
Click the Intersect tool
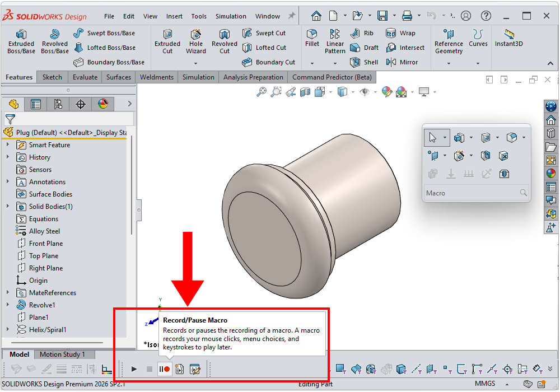pyautogui.click(x=405, y=48)
